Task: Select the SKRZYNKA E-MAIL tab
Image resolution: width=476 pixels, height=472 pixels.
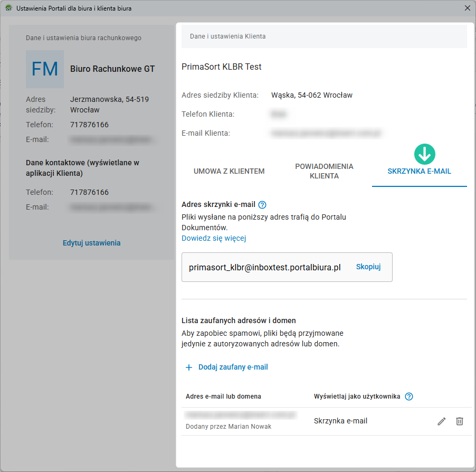Action: tap(419, 171)
